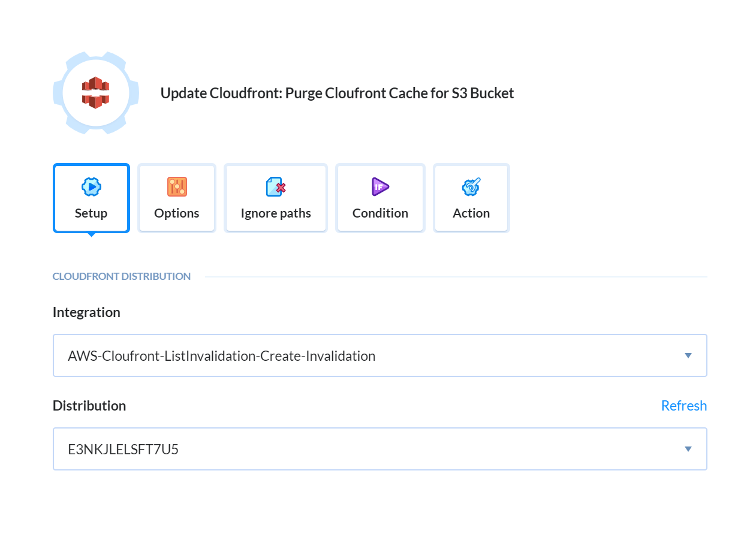
Task: Switch to the Options tab
Action: pos(177,198)
